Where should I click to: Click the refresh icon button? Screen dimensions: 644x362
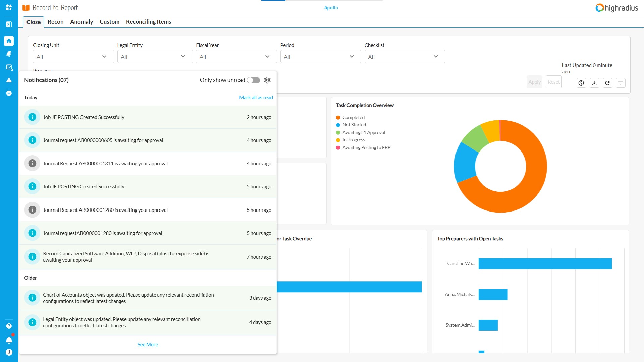(607, 83)
